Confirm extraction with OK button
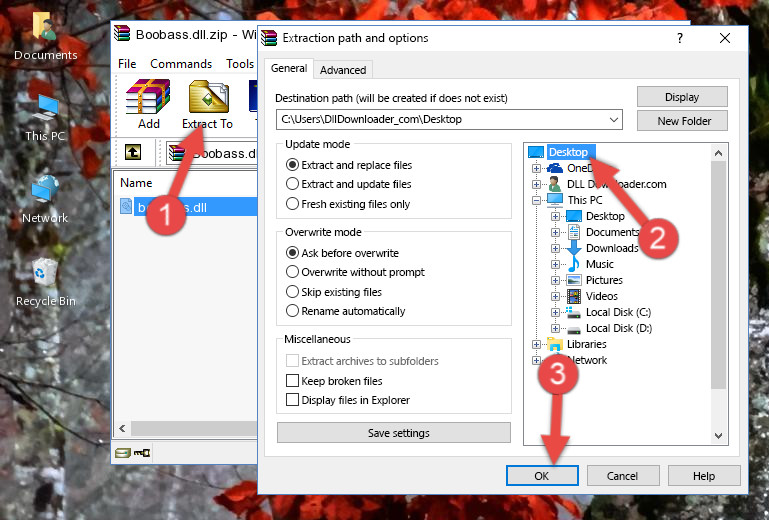 tap(542, 476)
